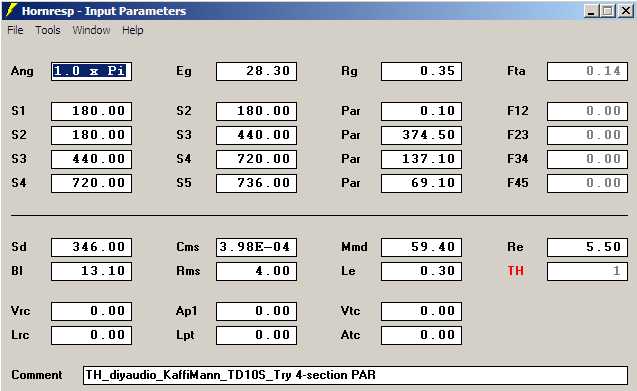Click the Par field showing 137.10
This screenshot has width=637, height=391.
click(x=421, y=159)
